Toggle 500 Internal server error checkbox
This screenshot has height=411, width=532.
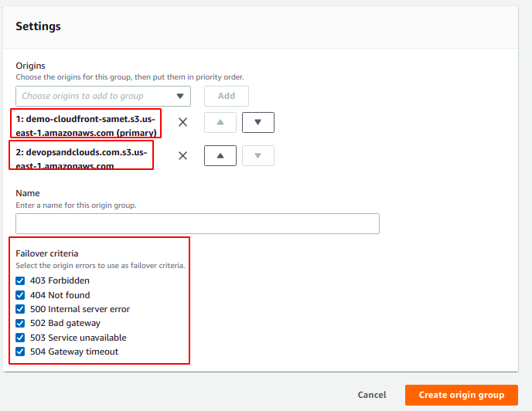coord(20,309)
